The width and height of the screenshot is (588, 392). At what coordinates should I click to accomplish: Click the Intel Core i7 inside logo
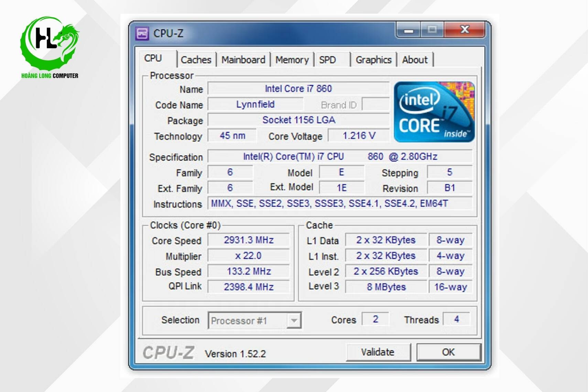[x=434, y=112]
